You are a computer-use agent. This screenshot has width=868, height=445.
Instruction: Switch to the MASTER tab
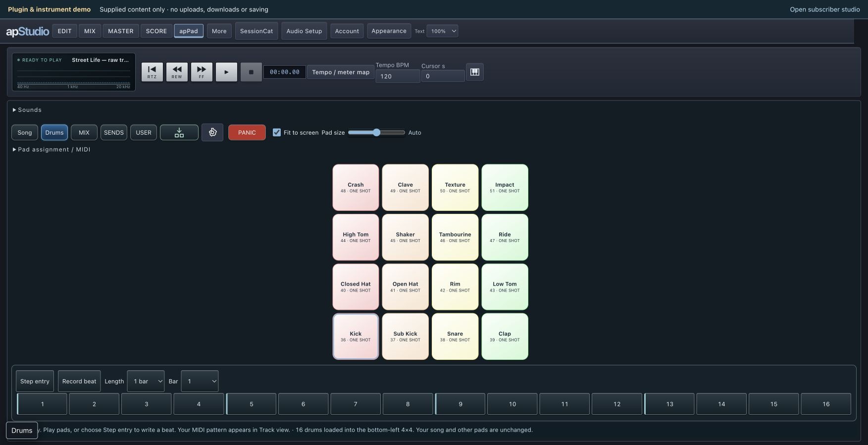[x=121, y=31]
